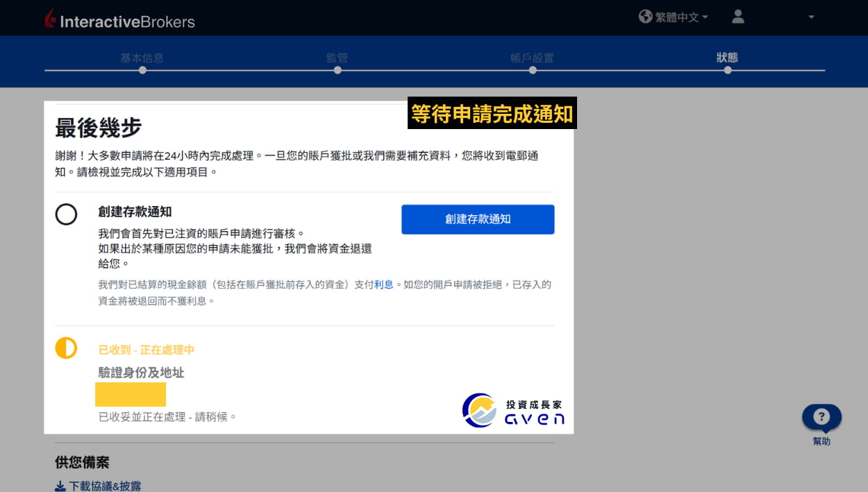Click the user profile icon
868x492 pixels.
(738, 17)
